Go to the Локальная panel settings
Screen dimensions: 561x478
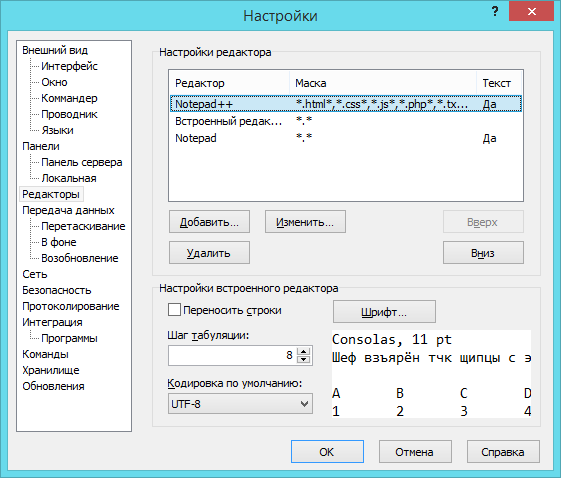tap(69, 178)
